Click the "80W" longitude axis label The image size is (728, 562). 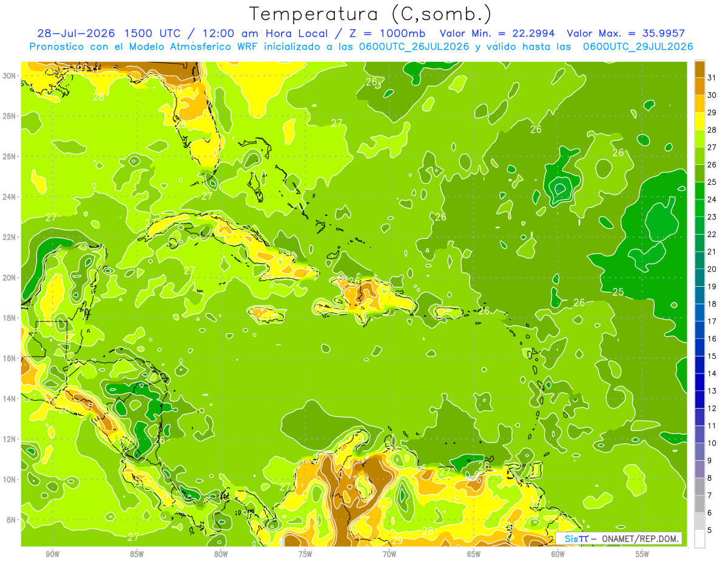coord(221,554)
